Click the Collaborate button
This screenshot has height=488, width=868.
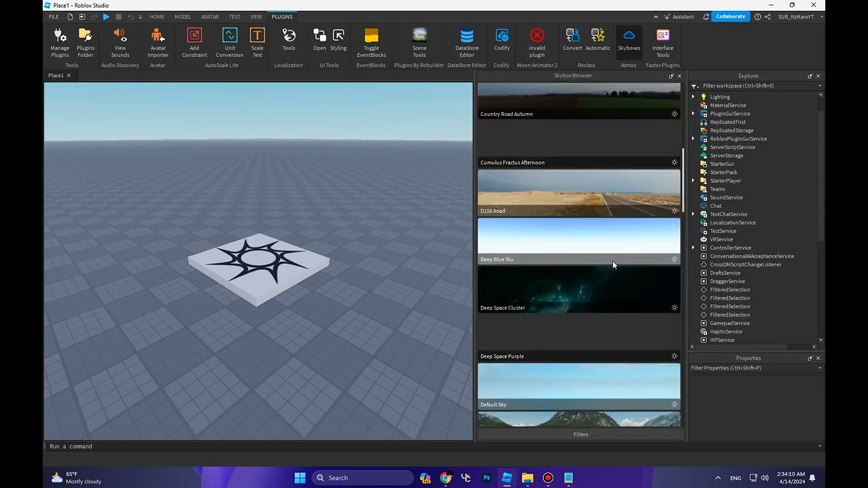[730, 16]
